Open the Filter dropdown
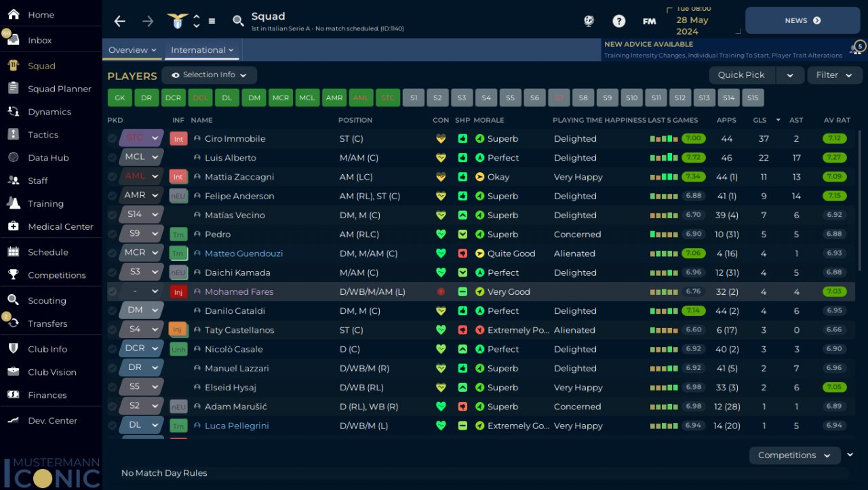868x490 pixels. pyautogui.click(x=834, y=75)
